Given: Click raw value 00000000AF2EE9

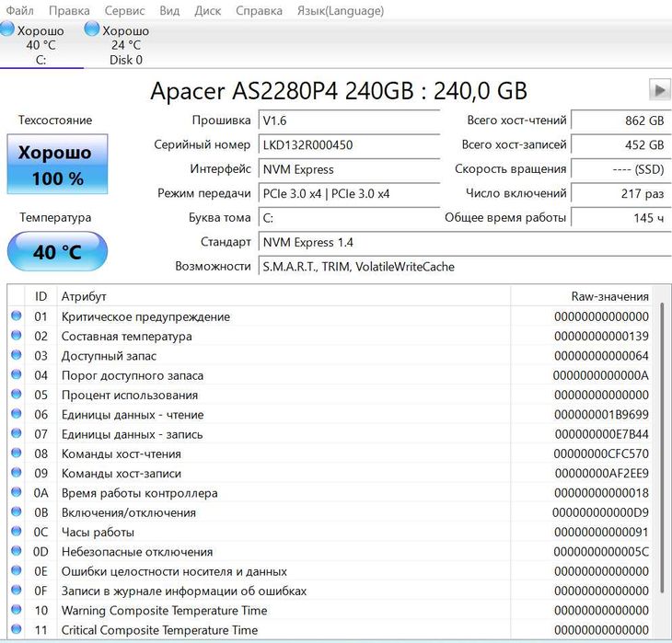Looking at the screenshot, I should click(601, 474).
